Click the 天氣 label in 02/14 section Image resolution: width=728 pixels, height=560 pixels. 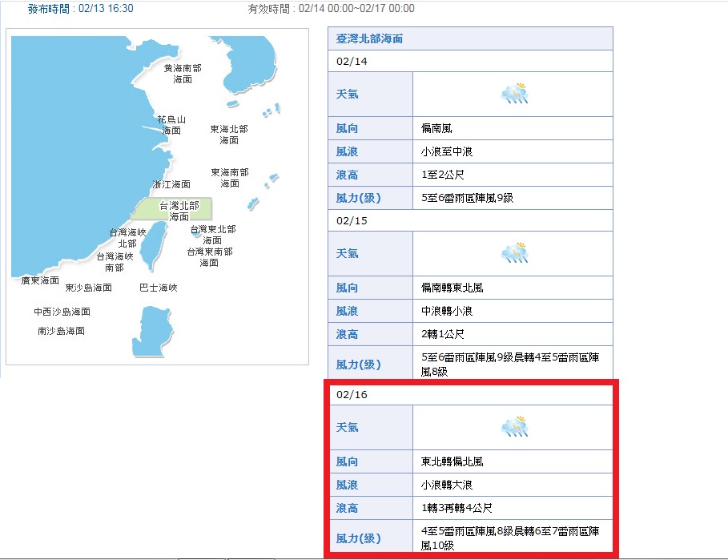coord(347,94)
